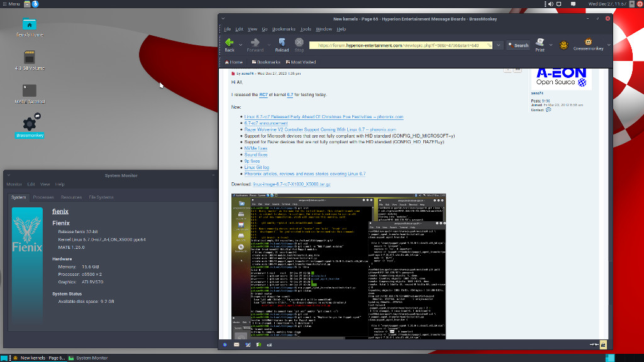Open the Menu button in the top panel
Image resolution: width=644 pixels, height=362 pixels.
click(11, 4)
